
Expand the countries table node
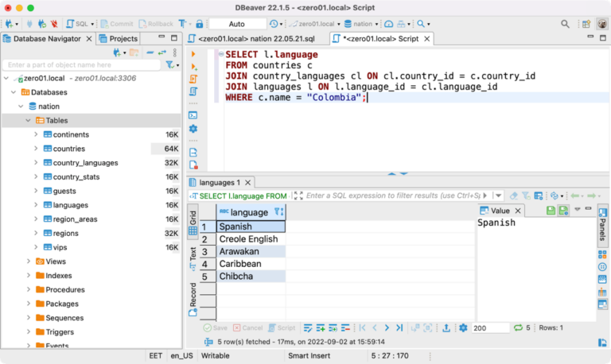pyautogui.click(x=36, y=149)
